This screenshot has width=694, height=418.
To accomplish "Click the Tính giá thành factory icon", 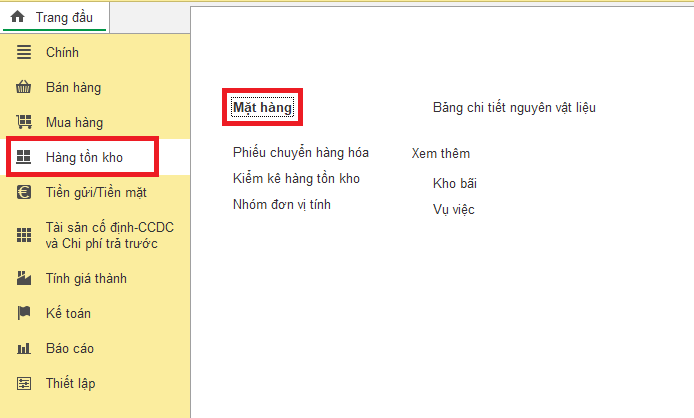I will [x=24, y=278].
